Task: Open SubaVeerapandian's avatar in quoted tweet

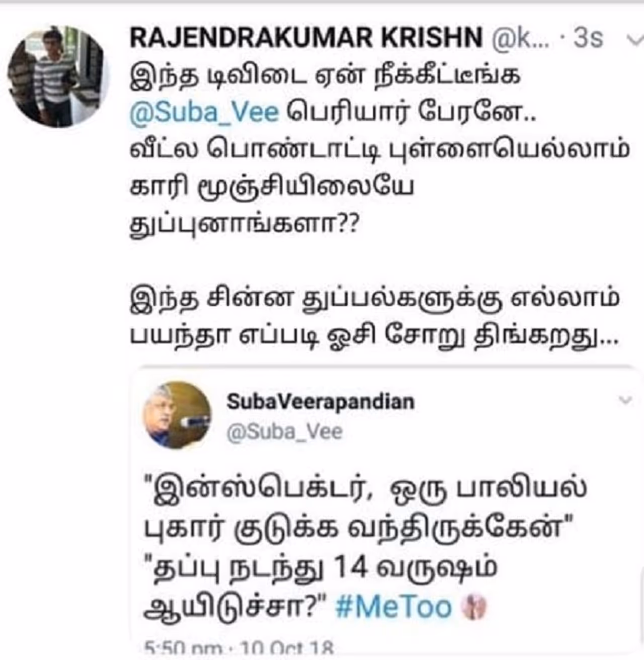Action: click(x=178, y=416)
